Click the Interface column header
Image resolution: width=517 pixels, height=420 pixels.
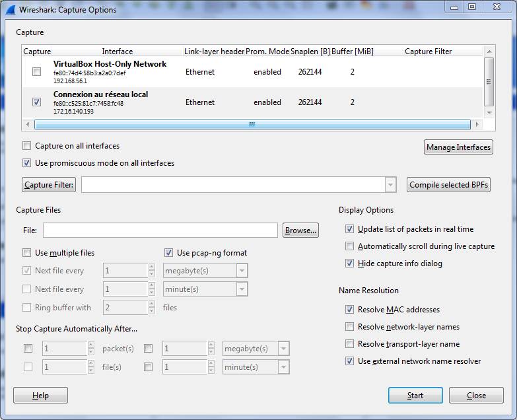tap(118, 52)
